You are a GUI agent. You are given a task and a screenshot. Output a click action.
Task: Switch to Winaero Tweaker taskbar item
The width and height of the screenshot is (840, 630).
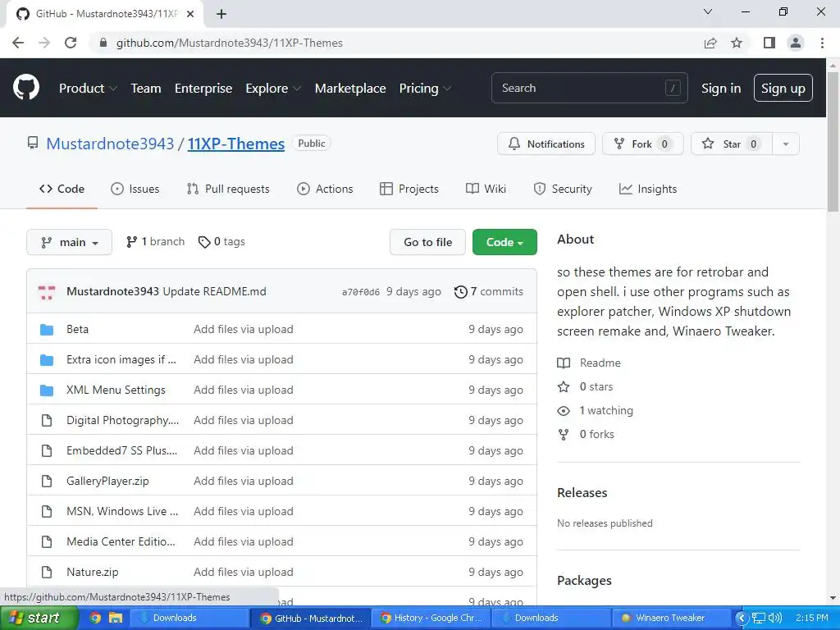click(x=670, y=619)
